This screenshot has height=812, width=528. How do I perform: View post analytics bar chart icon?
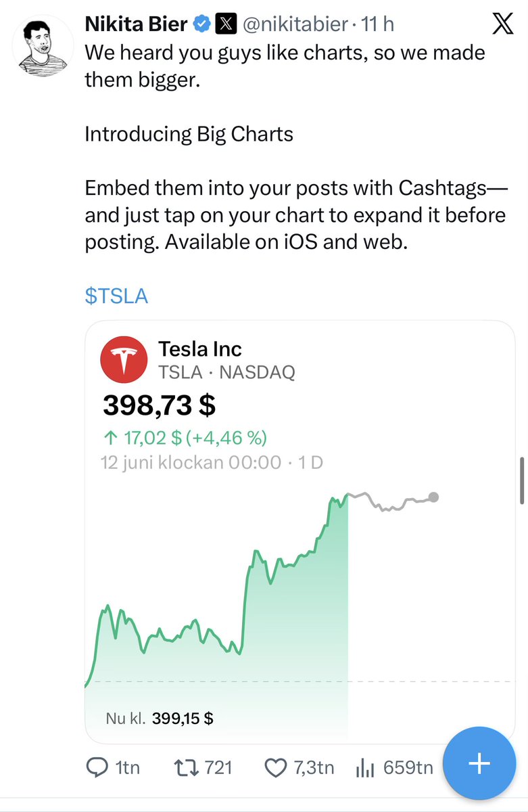click(365, 767)
